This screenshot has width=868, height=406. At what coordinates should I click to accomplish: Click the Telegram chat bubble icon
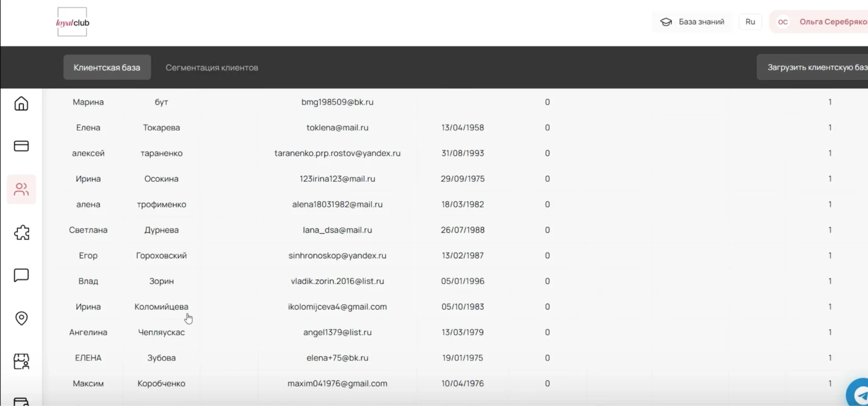pyautogui.click(x=859, y=395)
